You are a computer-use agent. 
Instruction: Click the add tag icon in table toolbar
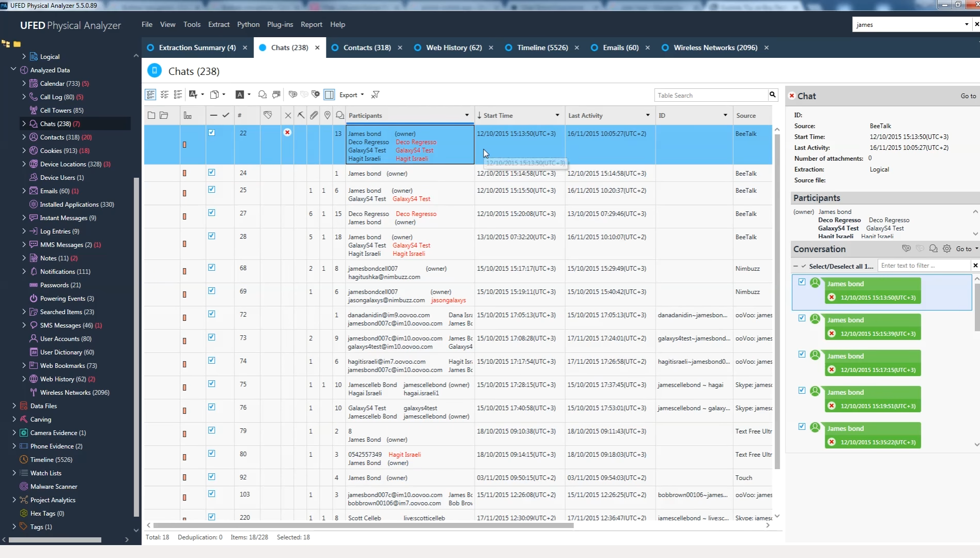[x=293, y=95]
